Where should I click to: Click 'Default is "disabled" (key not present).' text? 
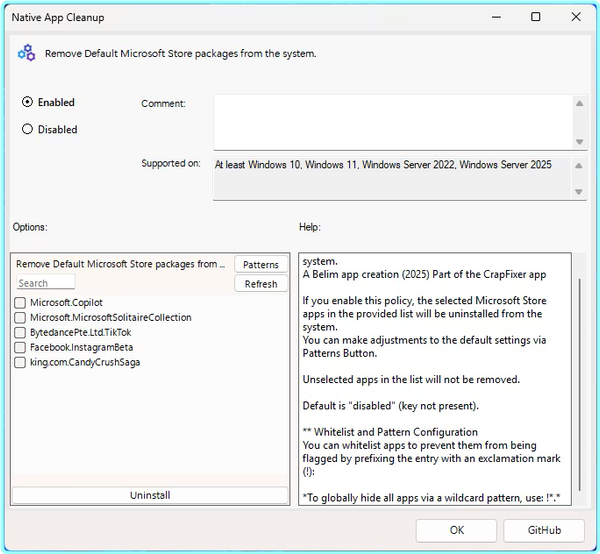390,406
